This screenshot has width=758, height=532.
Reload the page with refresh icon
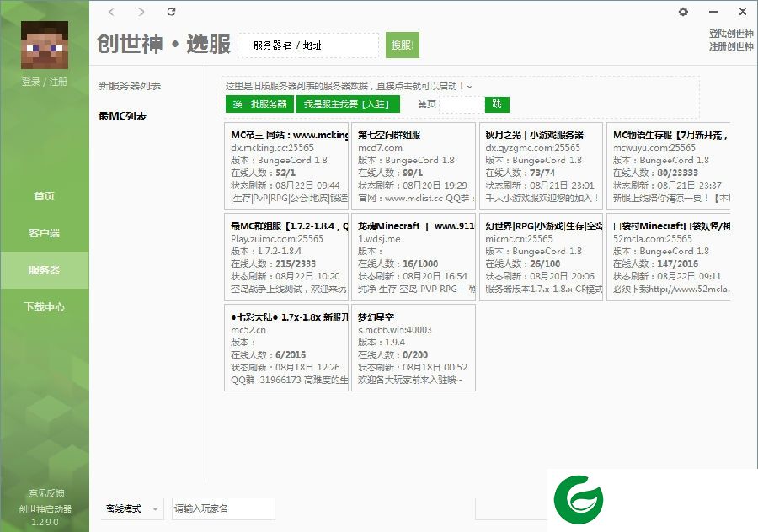coord(171,12)
